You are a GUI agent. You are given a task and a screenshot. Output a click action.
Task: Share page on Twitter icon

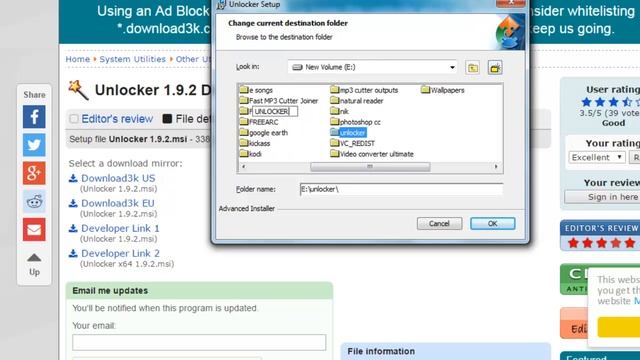tap(34, 145)
